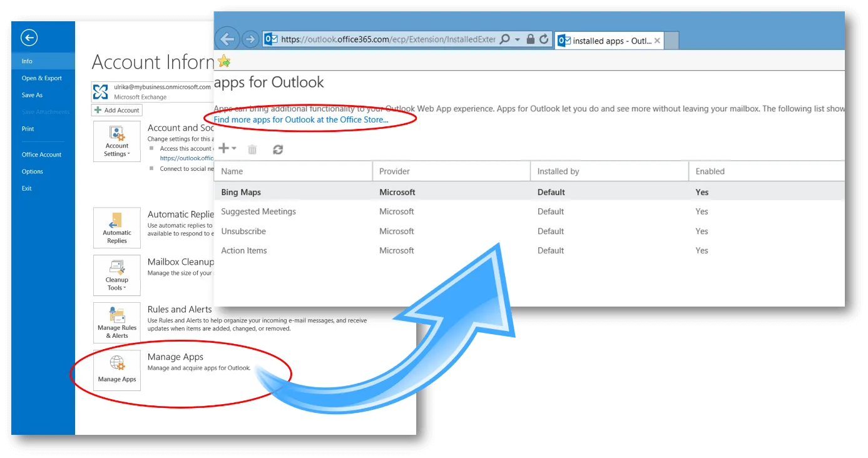Screen dimensions: 868x458
Task: Click the browser forward button
Action: pyautogui.click(x=250, y=39)
